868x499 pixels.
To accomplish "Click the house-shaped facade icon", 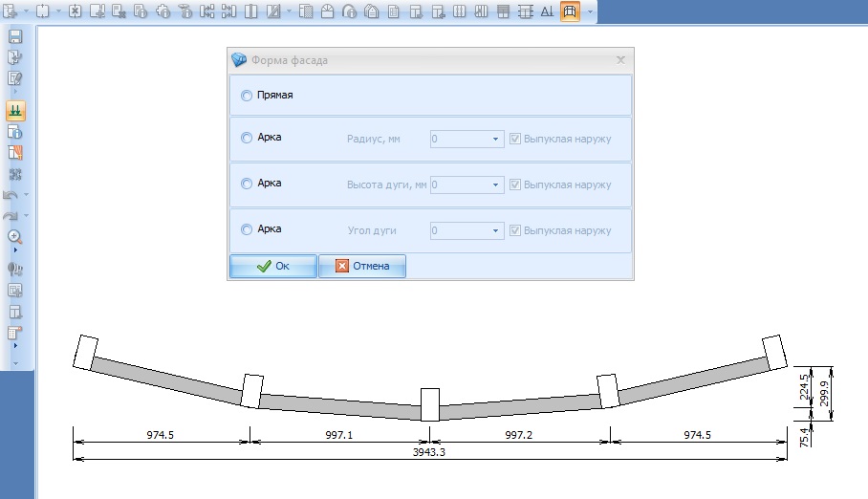I will [x=372, y=11].
